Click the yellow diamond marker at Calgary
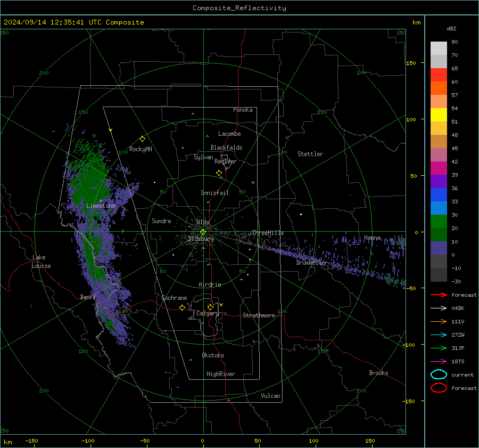479x448 pixels. pyautogui.click(x=210, y=307)
